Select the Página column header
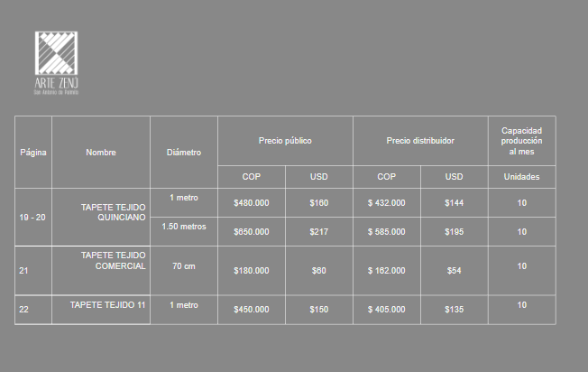The height and width of the screenshot is (372, 588). (33, 153)
